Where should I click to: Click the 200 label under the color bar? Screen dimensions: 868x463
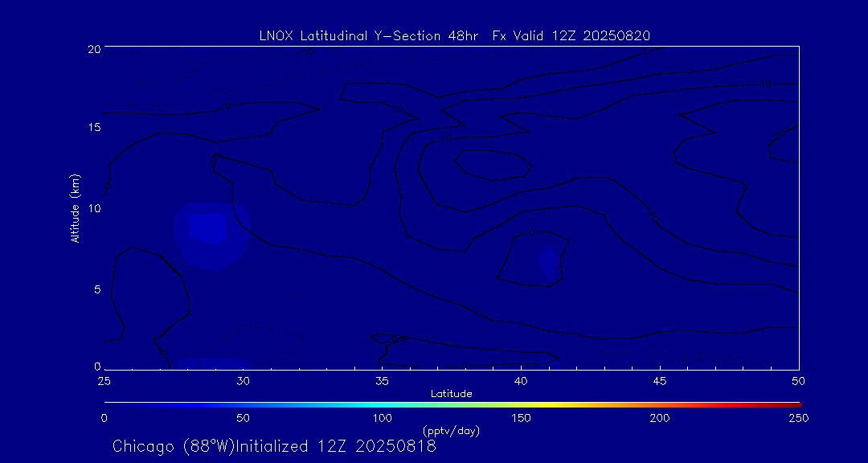(x=660, y=418)
